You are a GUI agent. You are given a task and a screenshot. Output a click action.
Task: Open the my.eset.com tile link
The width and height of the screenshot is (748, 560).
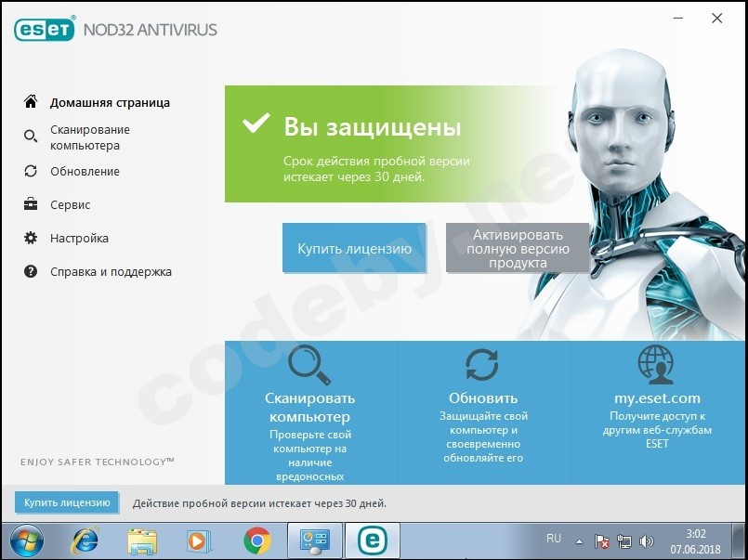[657, 398]
